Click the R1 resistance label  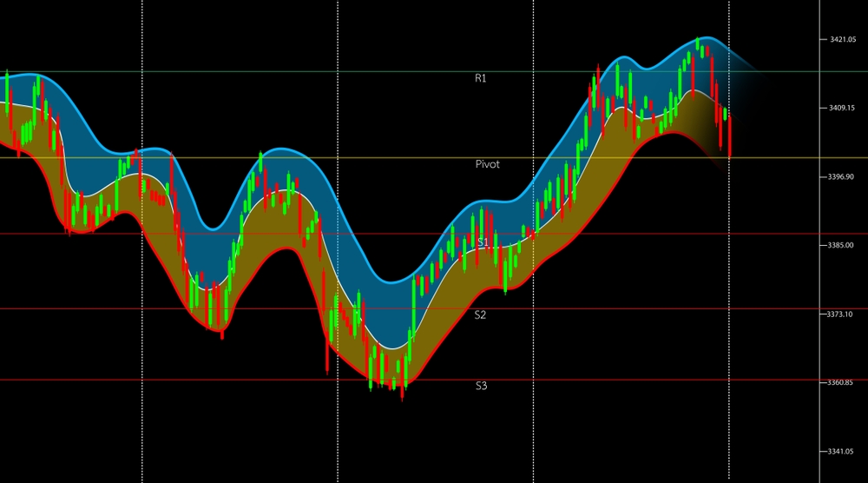pos(481,78)
